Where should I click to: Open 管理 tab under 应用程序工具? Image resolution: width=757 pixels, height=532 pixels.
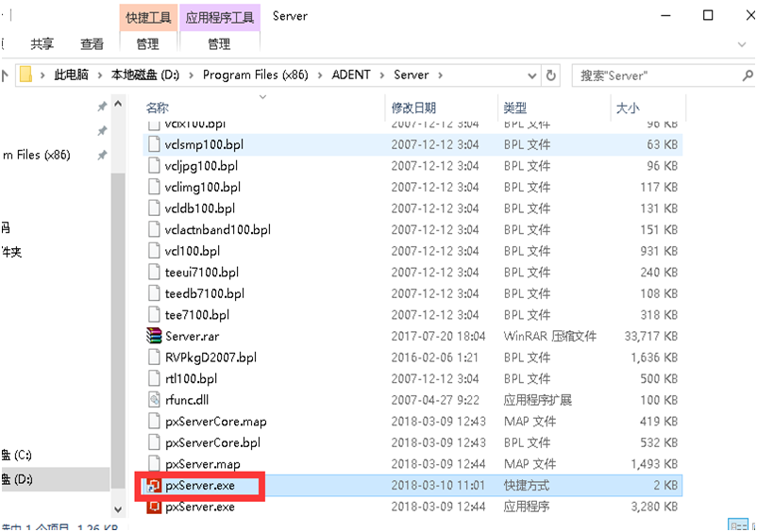[219, 44]
